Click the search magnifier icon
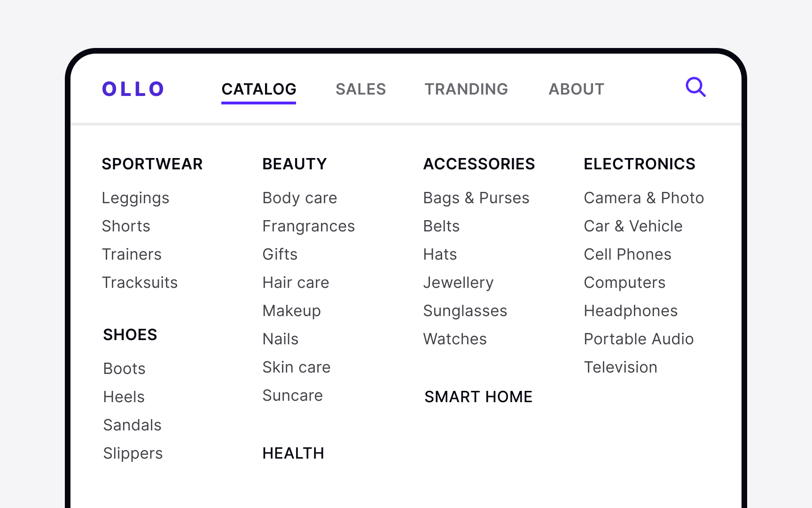812x508 pixels. tap(695, 87)
